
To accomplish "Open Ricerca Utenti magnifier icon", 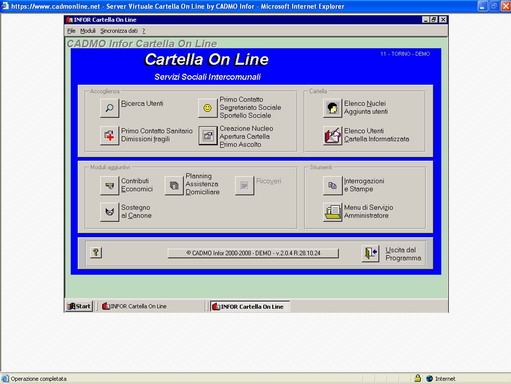I will click(x=109, y=108).
